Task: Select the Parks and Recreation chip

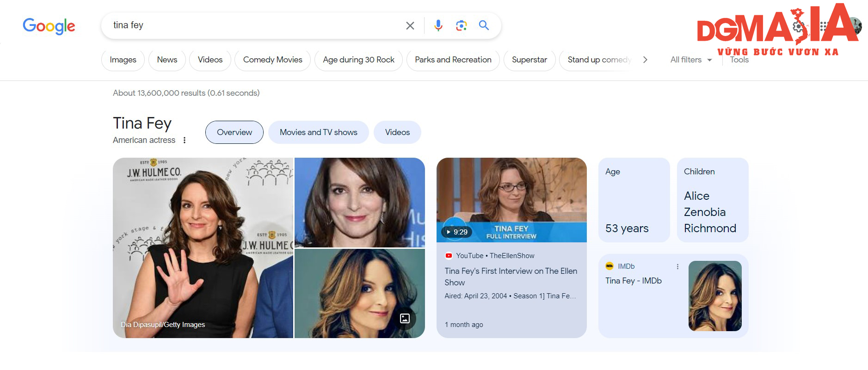Action: 453,60
